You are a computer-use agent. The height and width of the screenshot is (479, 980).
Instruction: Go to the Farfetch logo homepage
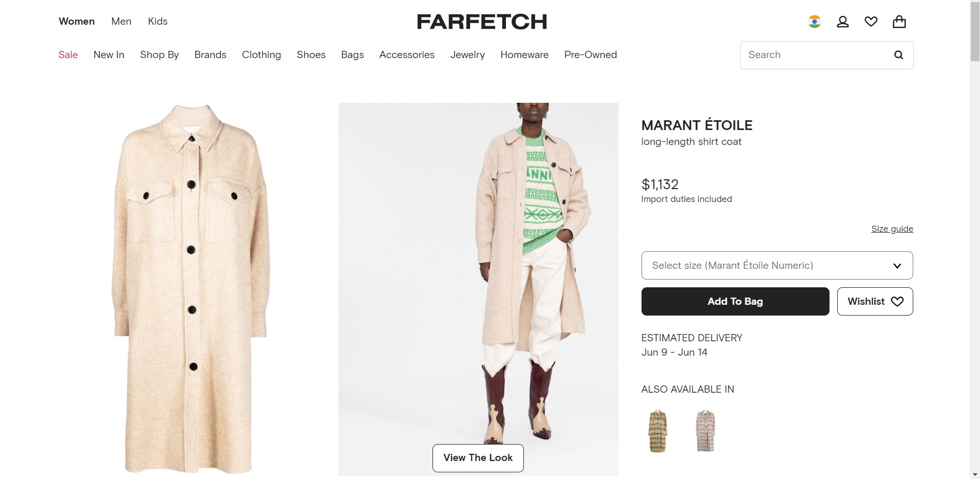(x=481, y=22)
